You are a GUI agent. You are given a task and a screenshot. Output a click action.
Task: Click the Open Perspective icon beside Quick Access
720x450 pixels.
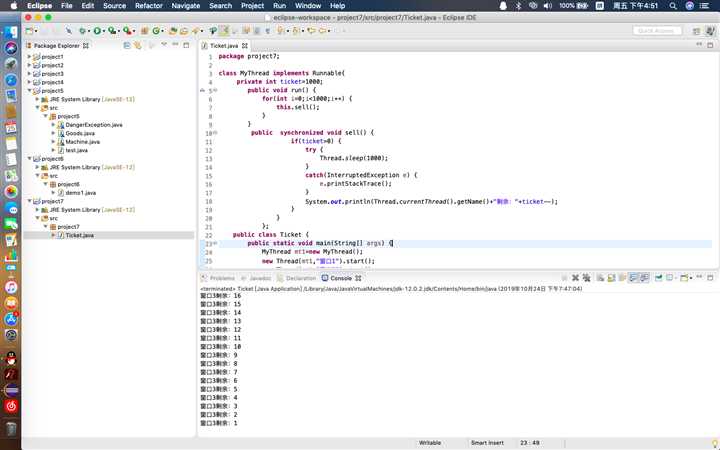click(695, 31)
